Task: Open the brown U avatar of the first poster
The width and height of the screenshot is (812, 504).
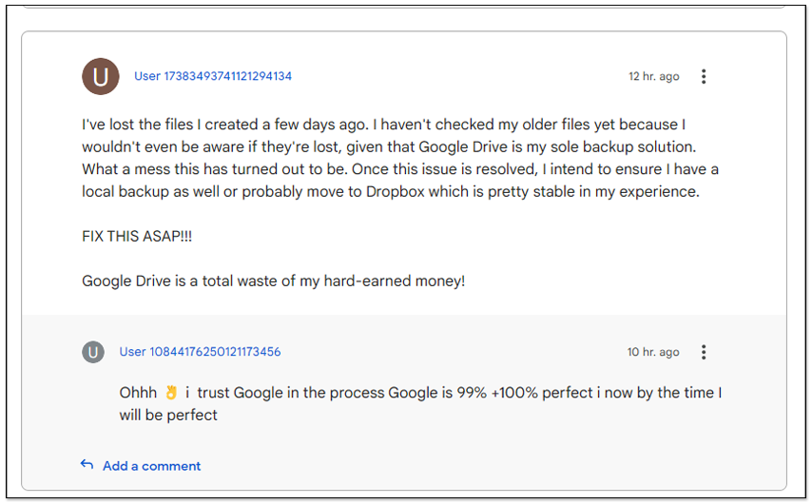Action: click(101, 76)
